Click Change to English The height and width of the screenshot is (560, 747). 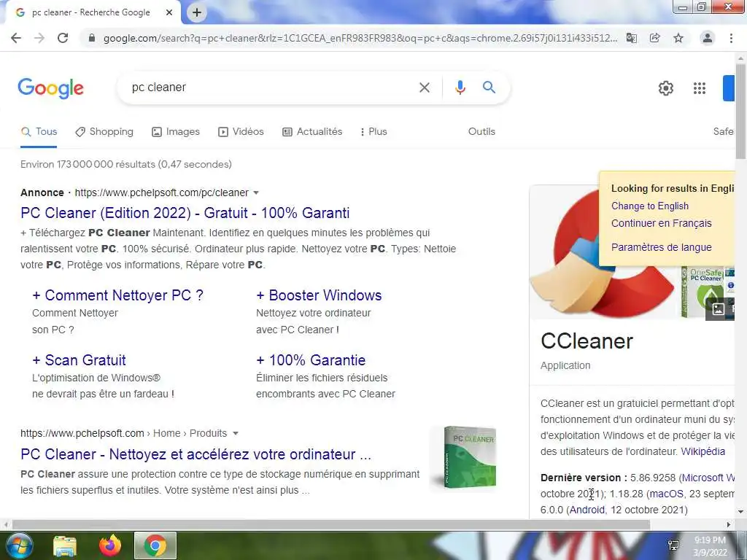click(x=650, y=206)
